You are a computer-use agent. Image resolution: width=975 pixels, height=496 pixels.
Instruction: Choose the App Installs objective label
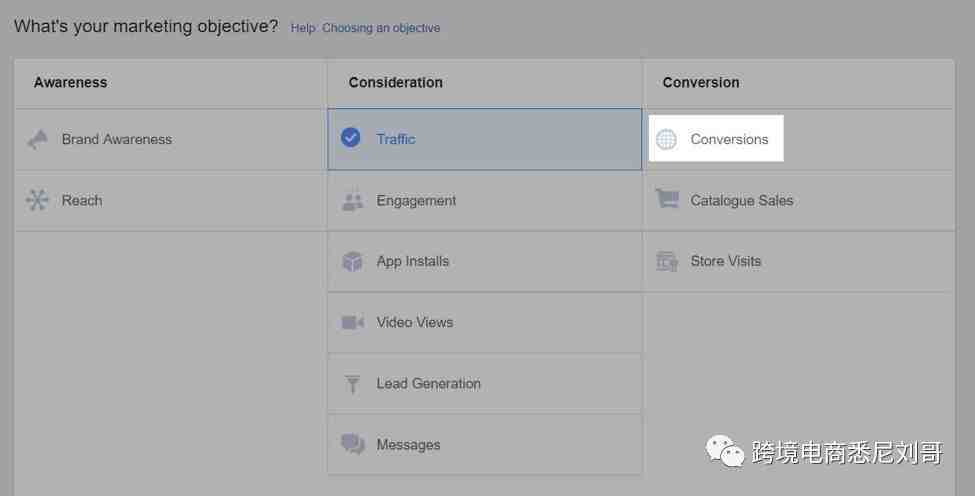coord(412,261)
